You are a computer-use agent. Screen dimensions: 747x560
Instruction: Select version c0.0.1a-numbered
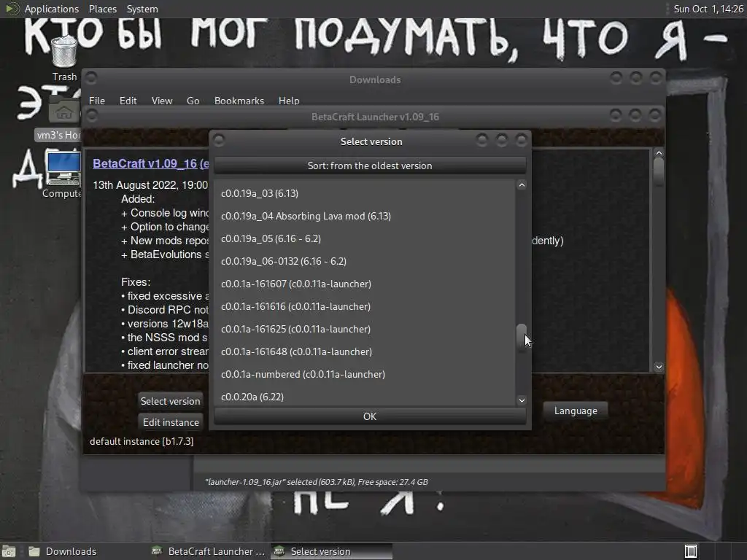click(x=365, y=374)
